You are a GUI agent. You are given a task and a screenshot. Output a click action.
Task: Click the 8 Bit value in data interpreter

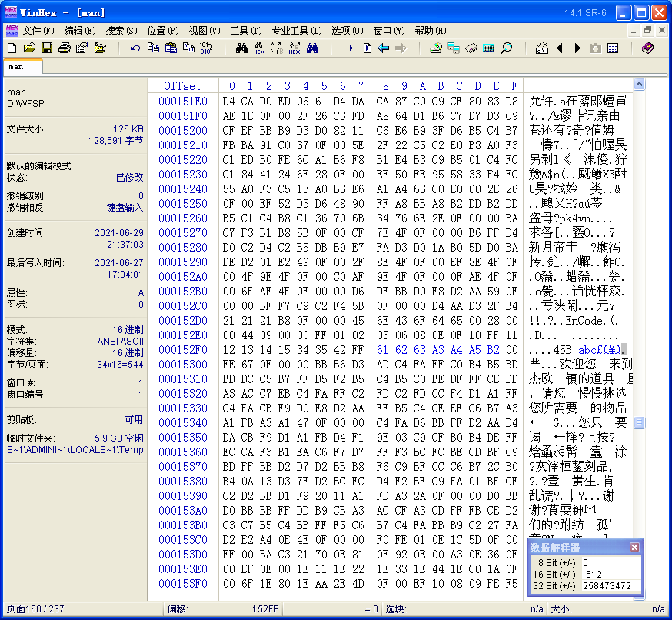(x=607, y=562)
